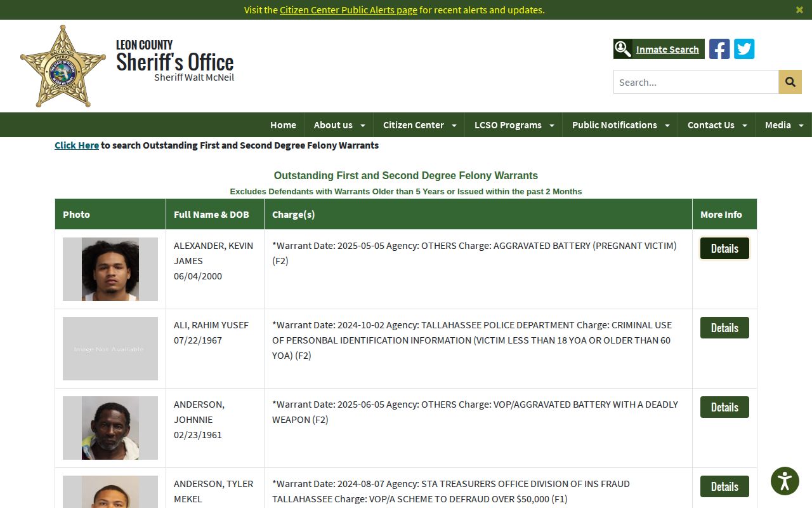This screenshot has height=508, width=812.
Task: Click the Sheriff's Office site title
Action: (x=175, y=62)
